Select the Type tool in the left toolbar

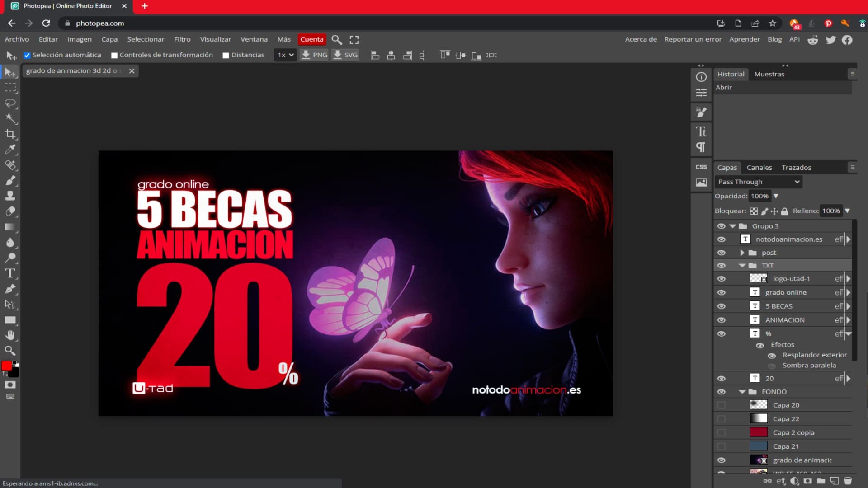(x=10, y=273)
